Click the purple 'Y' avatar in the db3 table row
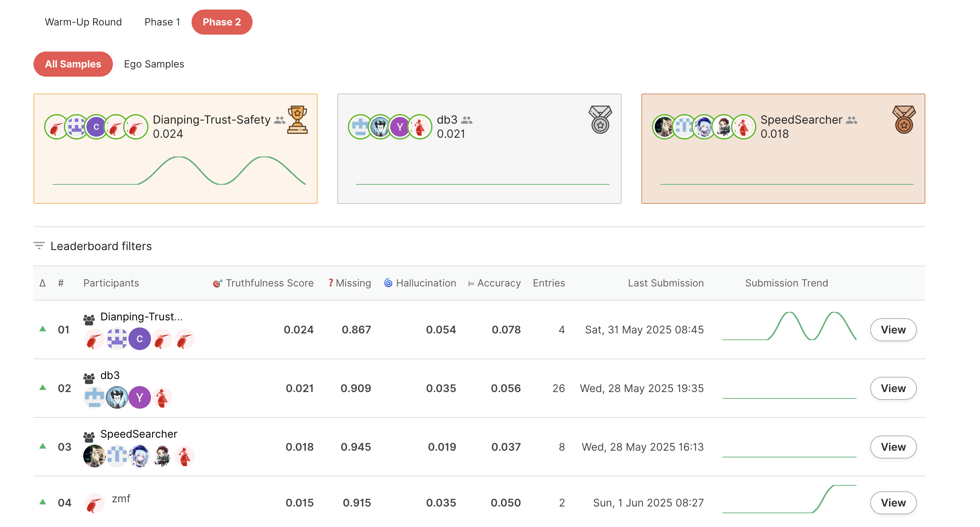The height and width of the screenshot is (527, 980). tap(140, 397)
